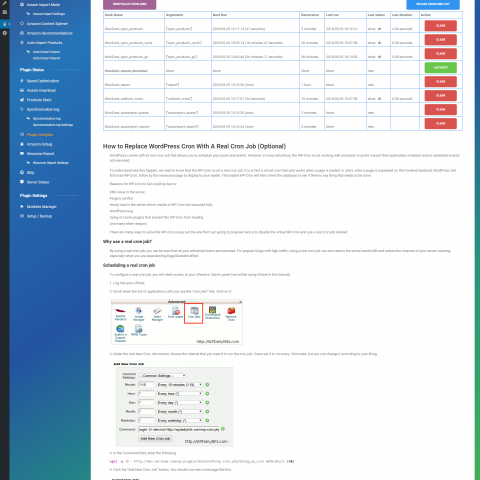Click the Amazon Debug icon
480x480 pixels.
point(22,144)
